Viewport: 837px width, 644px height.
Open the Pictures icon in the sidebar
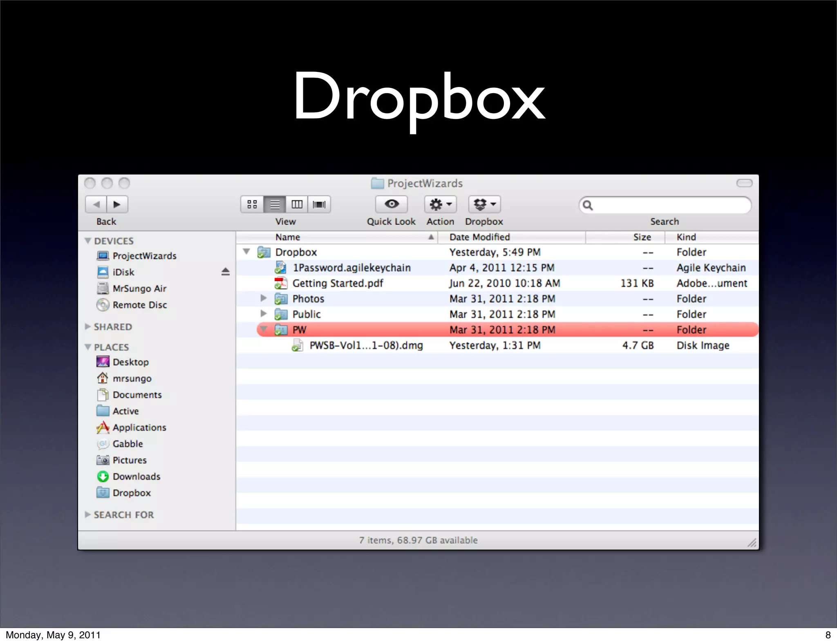(103, 460)
